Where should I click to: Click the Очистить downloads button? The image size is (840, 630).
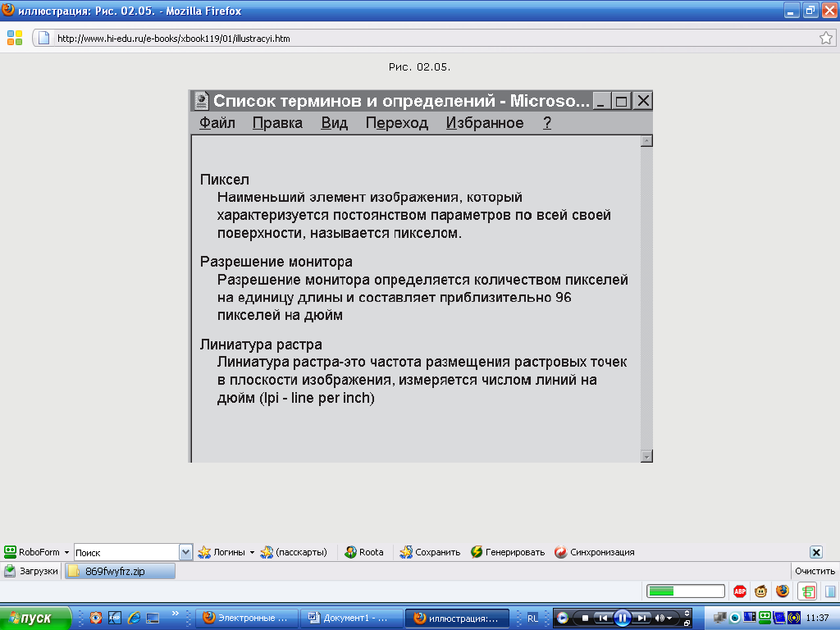click(x=815, y=571)
